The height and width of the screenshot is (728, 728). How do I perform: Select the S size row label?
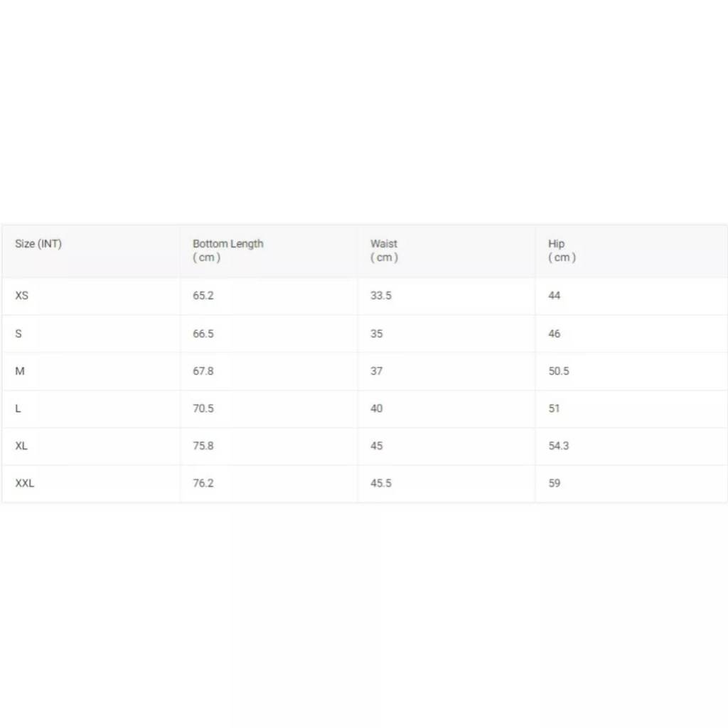(x=18, y=334)
